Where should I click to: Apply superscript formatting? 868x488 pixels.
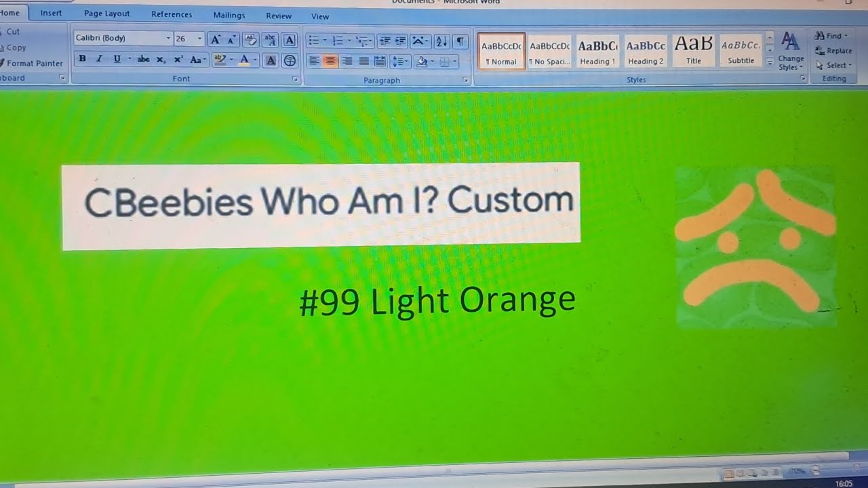coord(178,60)
